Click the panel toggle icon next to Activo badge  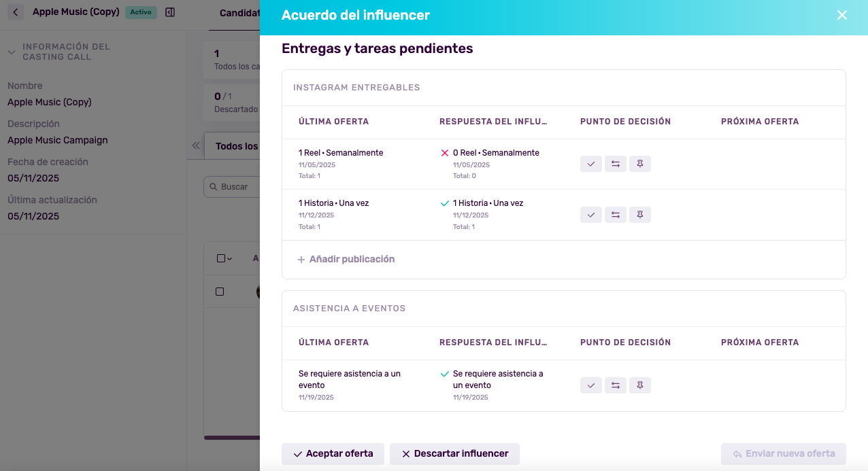(x=169, y=12)
